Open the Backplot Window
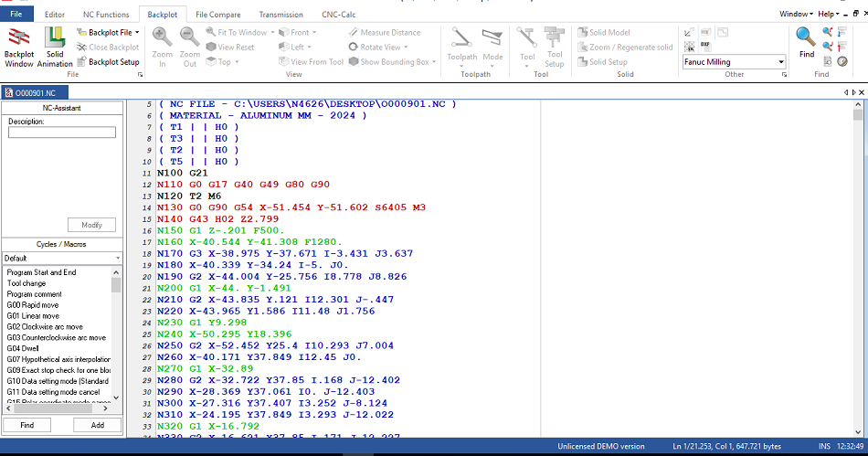The image size is (868, 456). coord(19,48)
